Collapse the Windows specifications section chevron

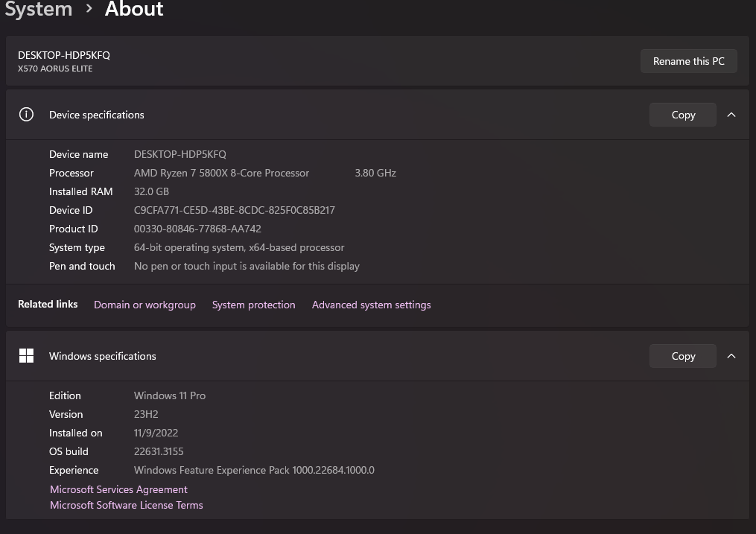(731, 356)
